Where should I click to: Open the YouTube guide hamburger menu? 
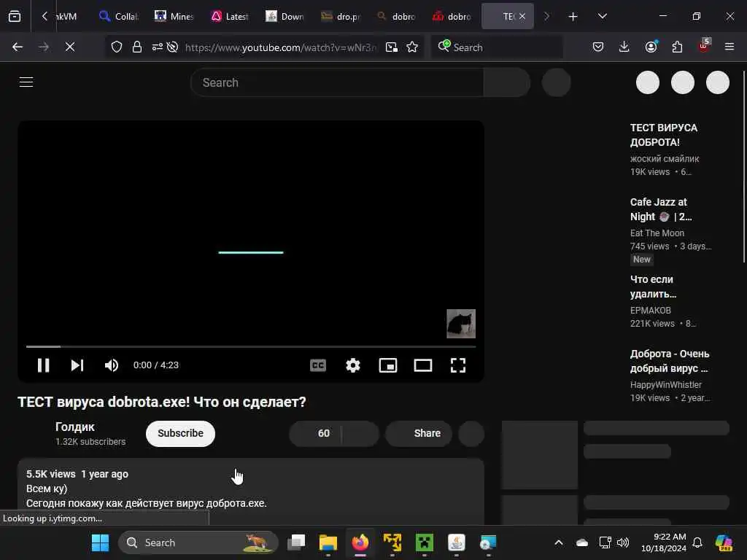point(26,82)
